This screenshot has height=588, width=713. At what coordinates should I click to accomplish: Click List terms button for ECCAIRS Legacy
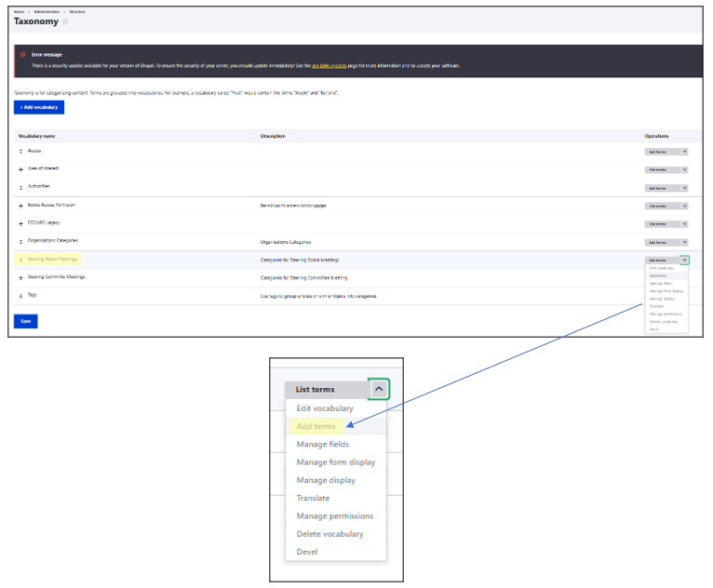pyautogui.click(x=657, y=224)
